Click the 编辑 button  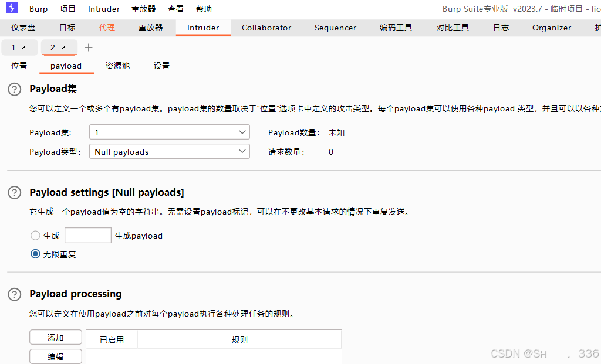click(x=56, y=356)
